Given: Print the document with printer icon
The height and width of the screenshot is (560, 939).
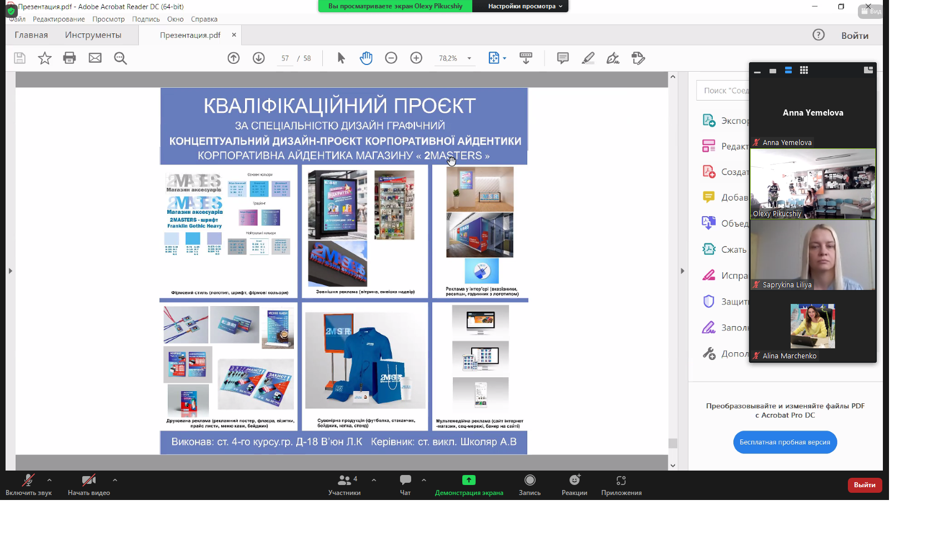Looking at the screenshot, I should point(69,58).
